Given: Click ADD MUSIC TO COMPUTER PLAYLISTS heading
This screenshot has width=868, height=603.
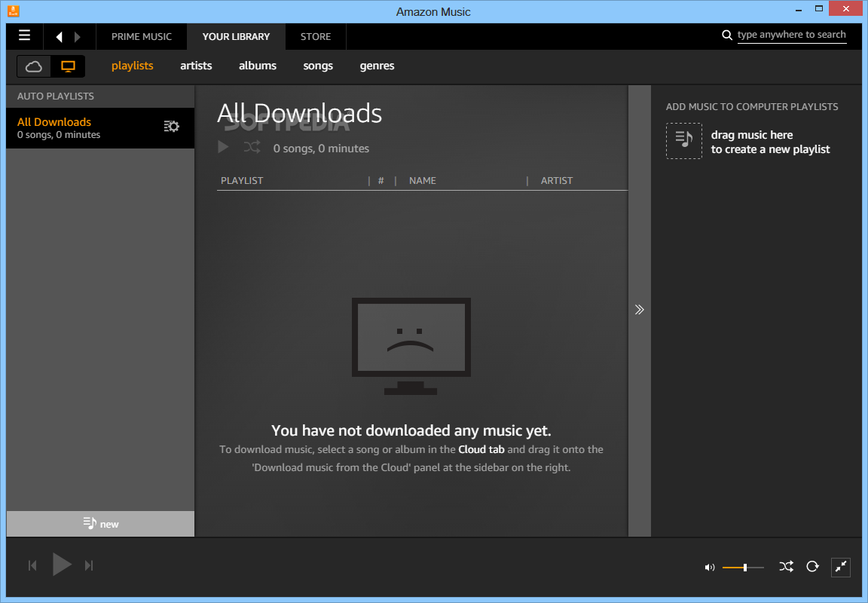Looking at the screenshot, I should (752, 107).
